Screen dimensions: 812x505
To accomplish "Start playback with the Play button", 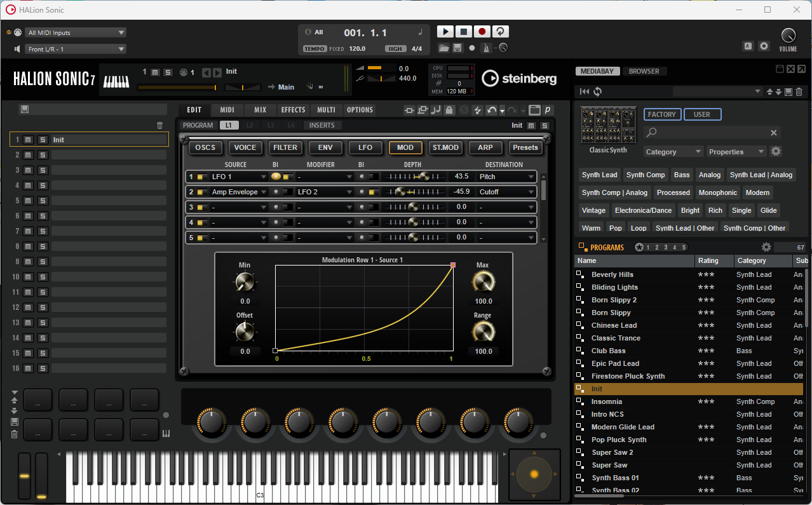I will [445, 32].
